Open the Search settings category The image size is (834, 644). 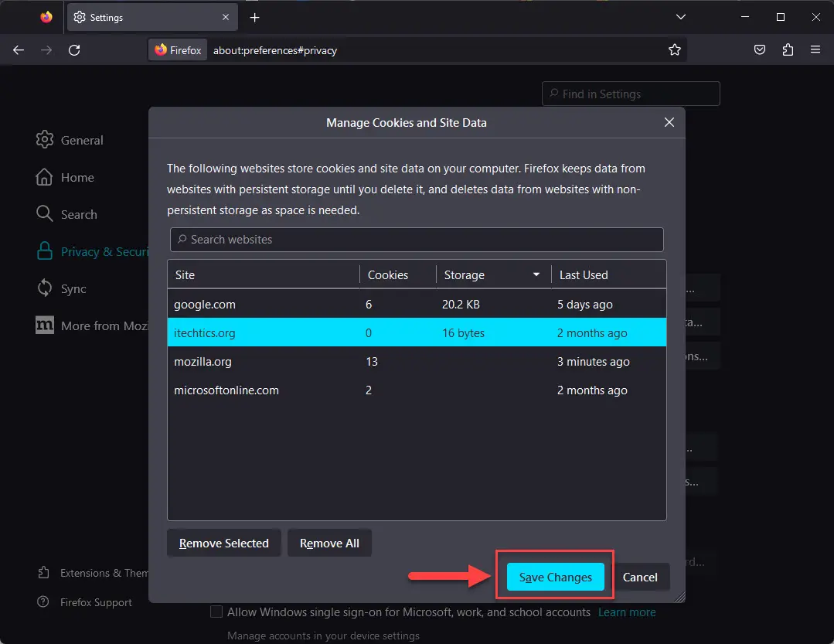click(66, 214)
